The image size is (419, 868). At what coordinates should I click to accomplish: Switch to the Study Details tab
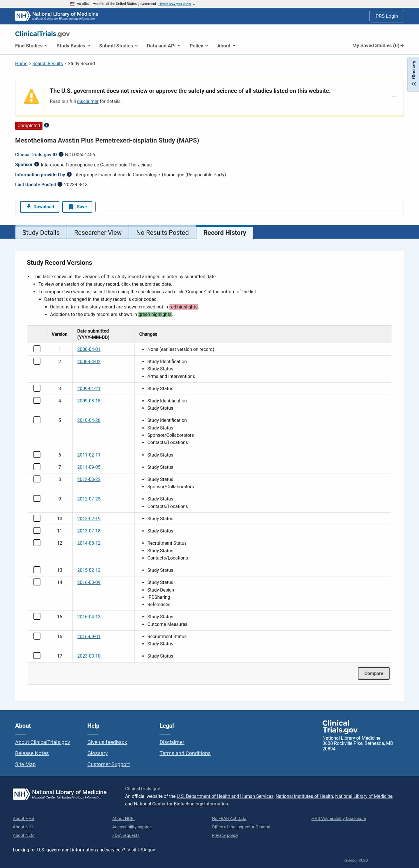tap(41, 232)
